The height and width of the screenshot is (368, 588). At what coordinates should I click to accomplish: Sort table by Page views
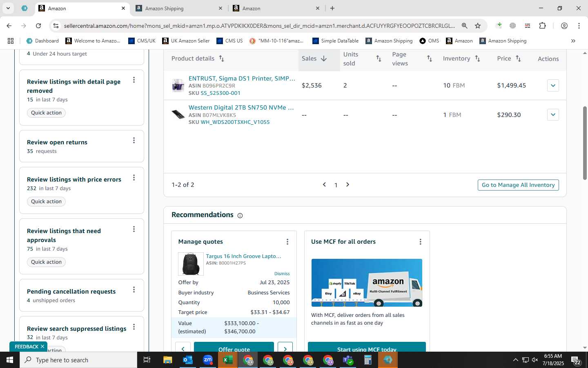(x=430, y=58)
